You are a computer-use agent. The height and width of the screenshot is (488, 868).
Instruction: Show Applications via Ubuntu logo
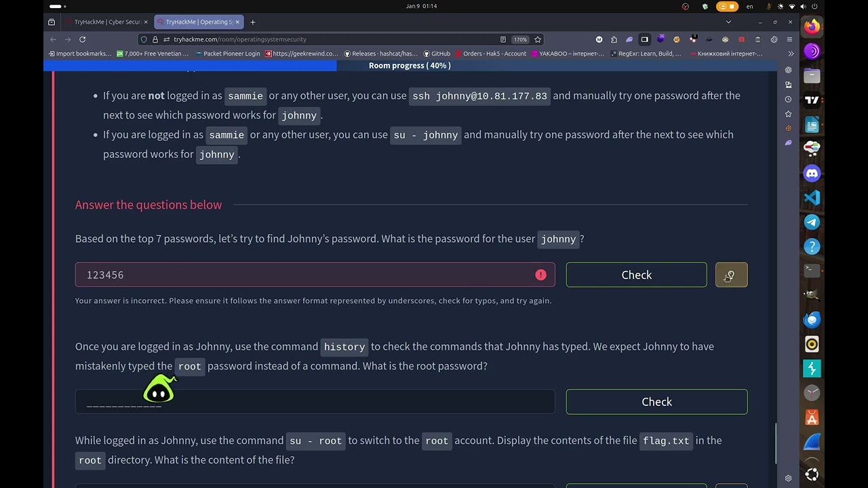[812, 474]
